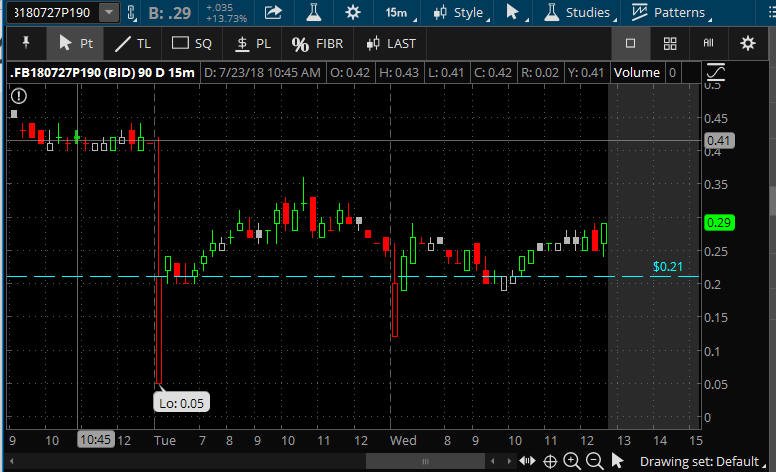Viewport: 776px width, 472px height.
Task: Select the FIBR Fibonacci retracement tool
Action: [317, 44]
